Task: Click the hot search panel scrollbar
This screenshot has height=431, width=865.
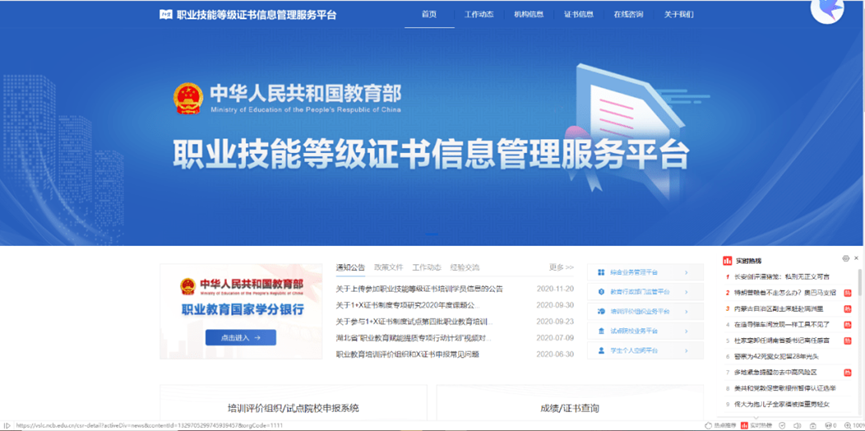Action: pos(860,283)
